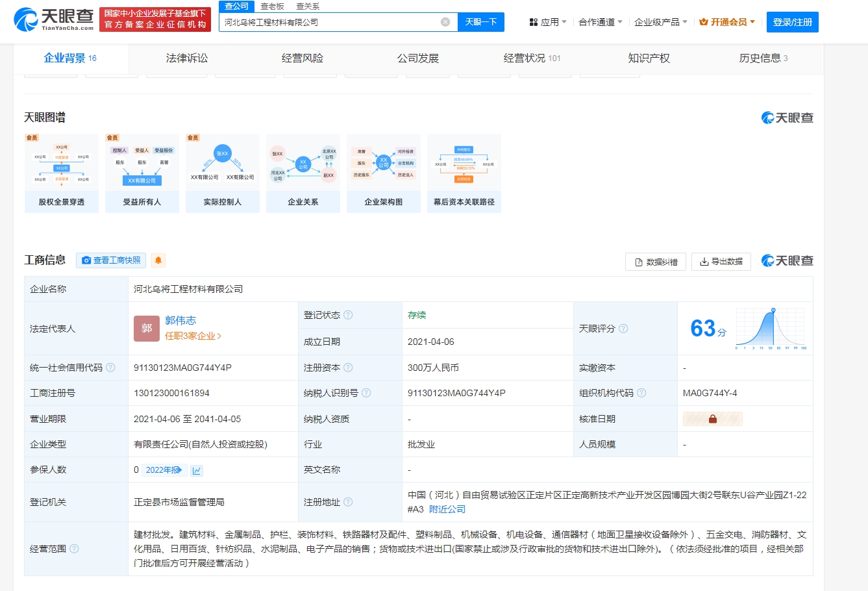The height and width of the screenshot is (591, 868).
Task: Click the 附近公司 link
Action: pyautogui.click(x=447, y=509)
